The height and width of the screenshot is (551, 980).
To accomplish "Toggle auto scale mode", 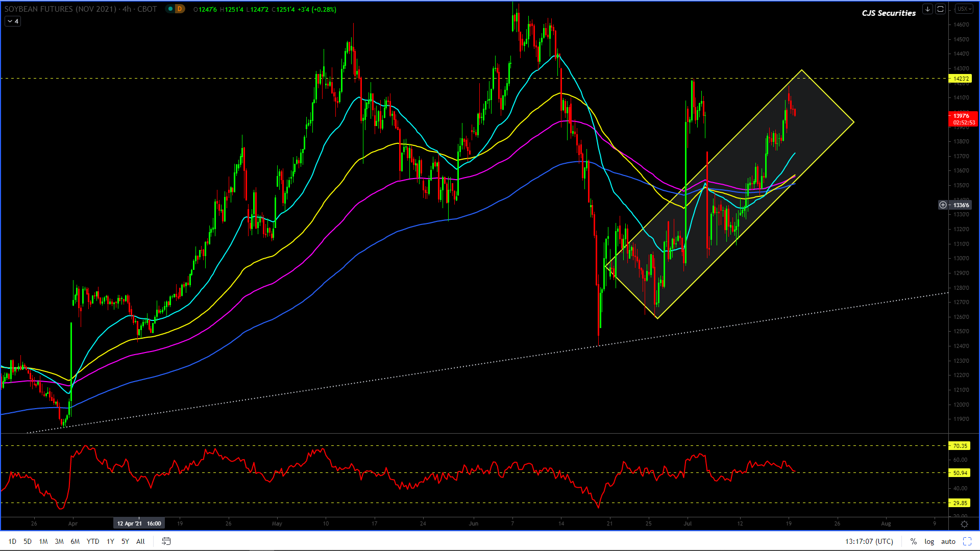I will click(x=948, y=541).
